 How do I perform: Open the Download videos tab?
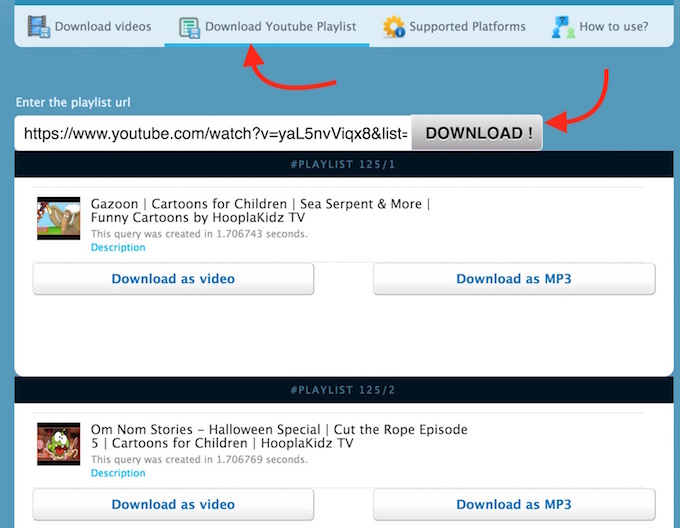pos(102,27)
